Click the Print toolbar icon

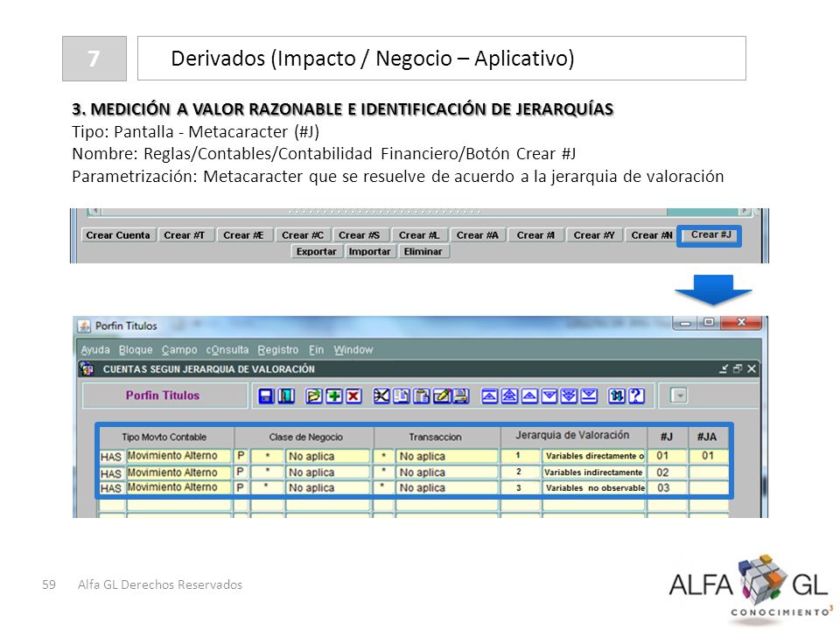(461, 395)
